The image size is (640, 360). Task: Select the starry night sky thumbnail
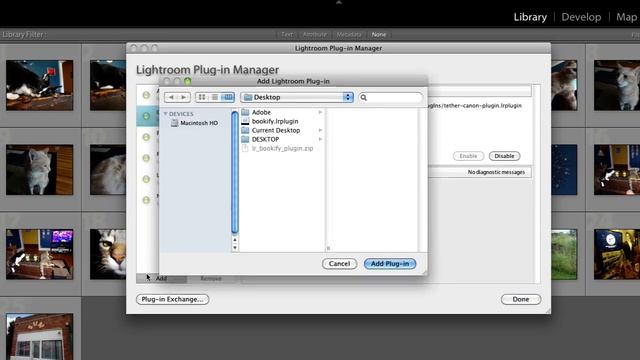(x=564, y=169)
